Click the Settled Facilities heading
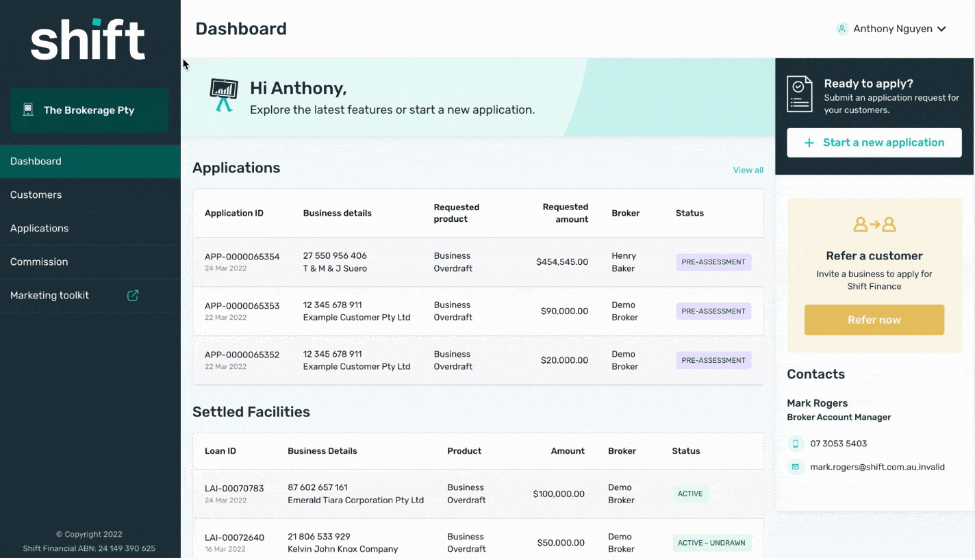Screen dimensions: 975x560 pyautogui.click(x=251, y=412)
